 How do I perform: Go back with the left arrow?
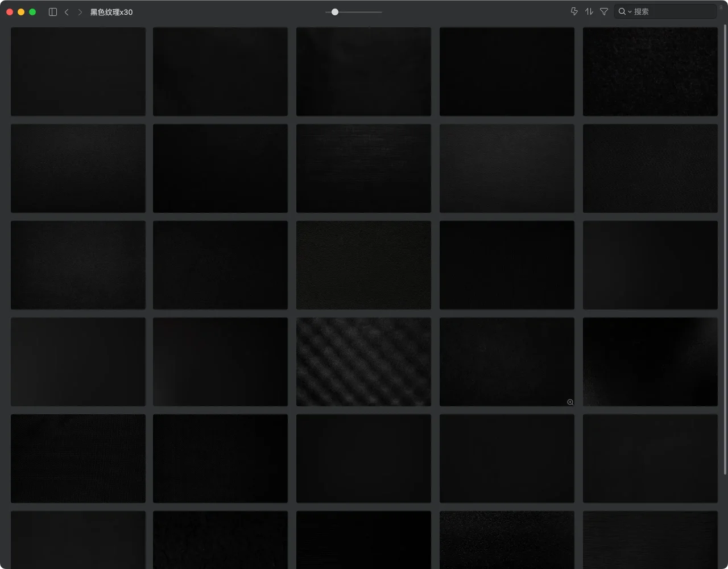[67, 12]
